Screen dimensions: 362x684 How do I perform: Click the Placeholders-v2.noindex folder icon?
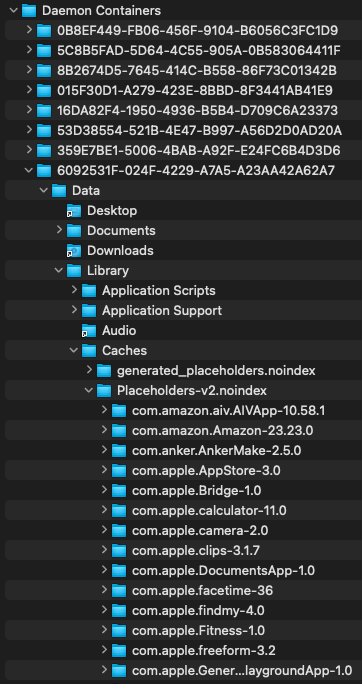[x=104, y=391]
